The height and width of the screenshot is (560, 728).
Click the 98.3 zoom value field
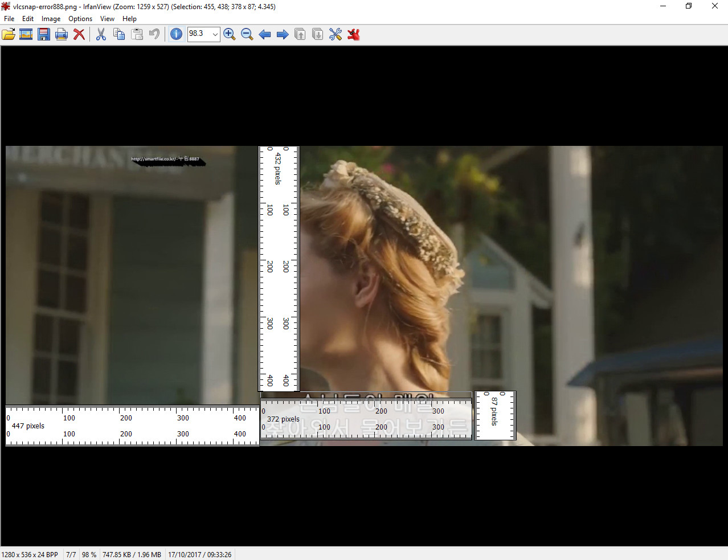[199, 34]
